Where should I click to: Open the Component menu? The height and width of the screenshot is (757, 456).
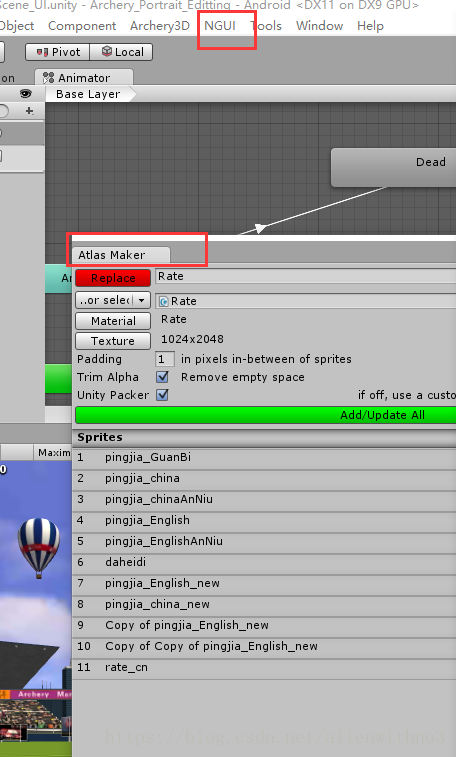(x=82, y=26)
